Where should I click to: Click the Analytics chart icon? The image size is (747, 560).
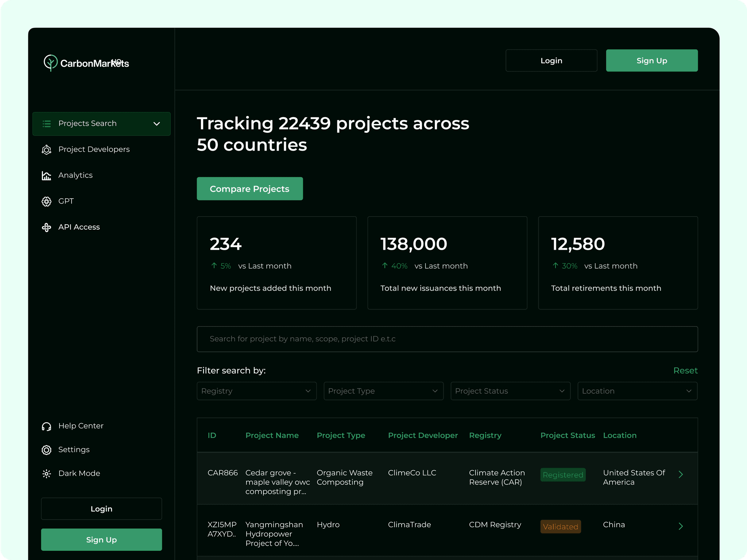[x=47, y=176]
